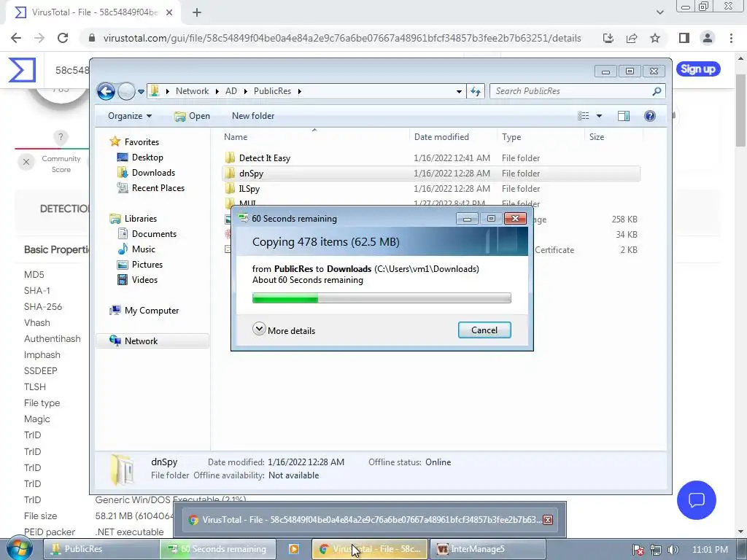Select Libraries in the navigation pane
Image resolution: width=747 pixels, height=560 pixels.
(x=133, y=219)
